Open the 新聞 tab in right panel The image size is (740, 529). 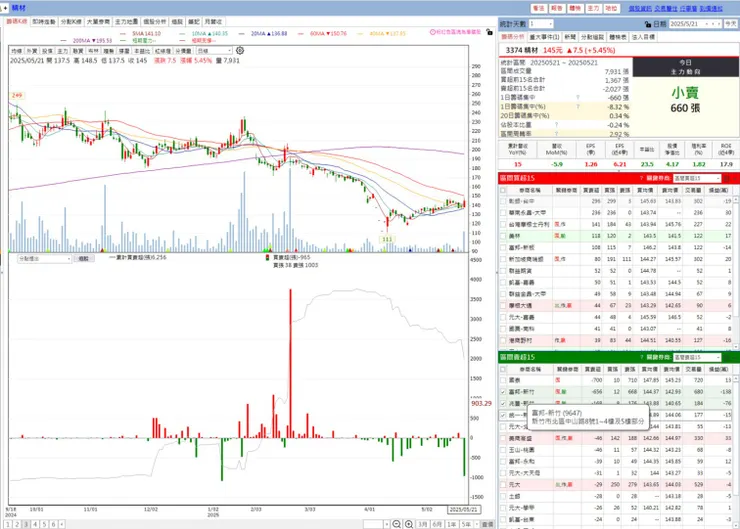570,37
